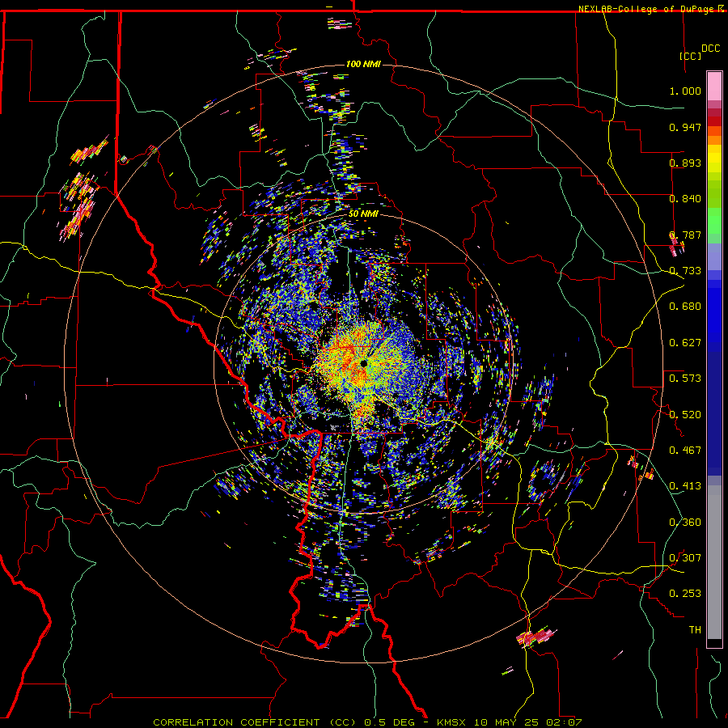Click the TH threshold label
Screen dimensions: 728x728
[x=695, y=630]
